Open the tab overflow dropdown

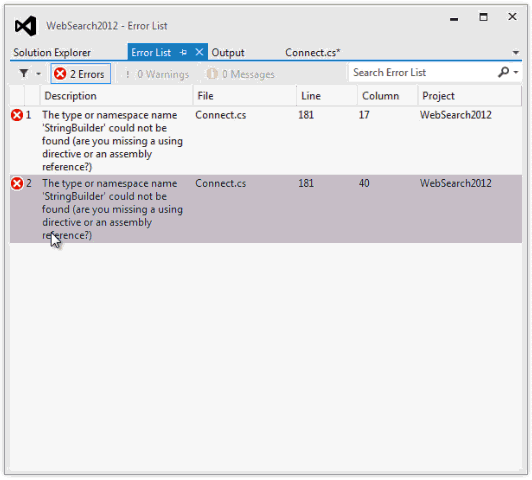516,53
